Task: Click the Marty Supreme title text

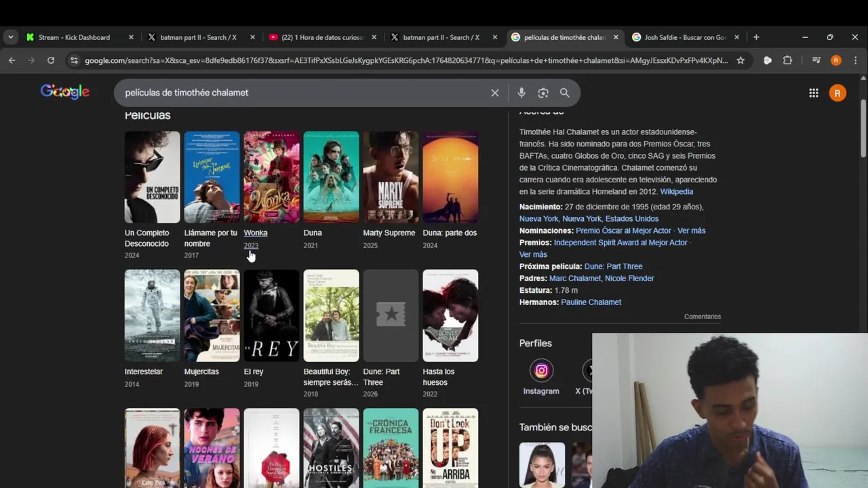Action: [389, 232]
